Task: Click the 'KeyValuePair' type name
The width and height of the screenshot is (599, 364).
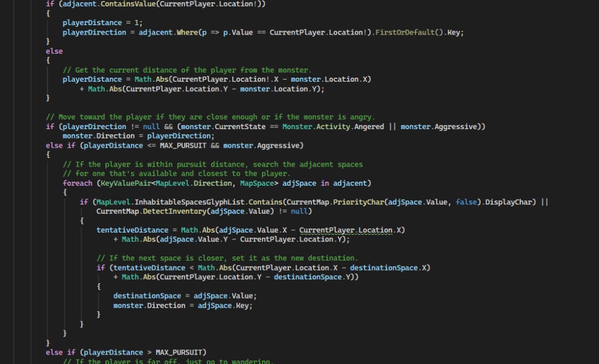Action: [126, 183]
